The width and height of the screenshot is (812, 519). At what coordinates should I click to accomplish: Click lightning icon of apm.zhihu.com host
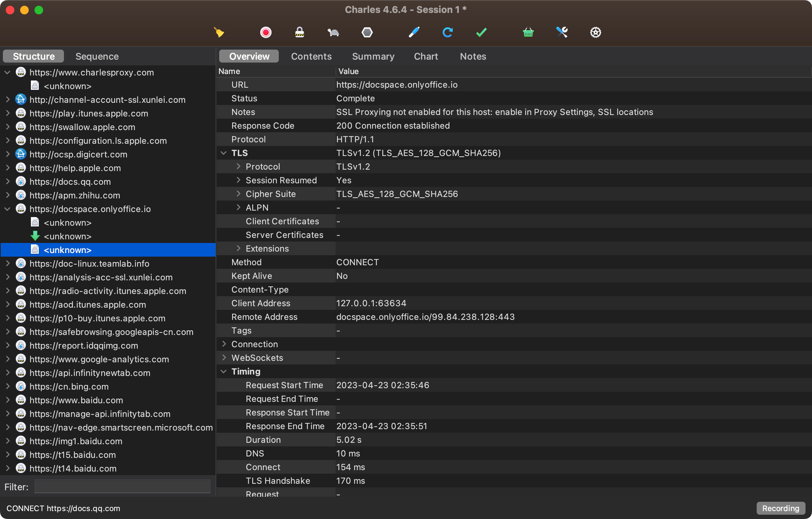[21, 195]
